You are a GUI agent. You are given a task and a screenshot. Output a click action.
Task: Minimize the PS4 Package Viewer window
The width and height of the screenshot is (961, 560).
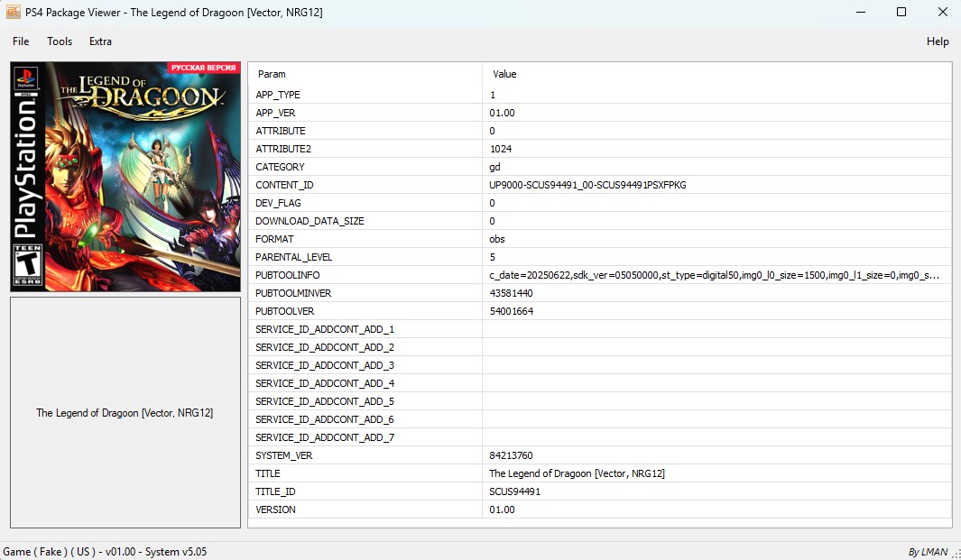tap(861, 12)
